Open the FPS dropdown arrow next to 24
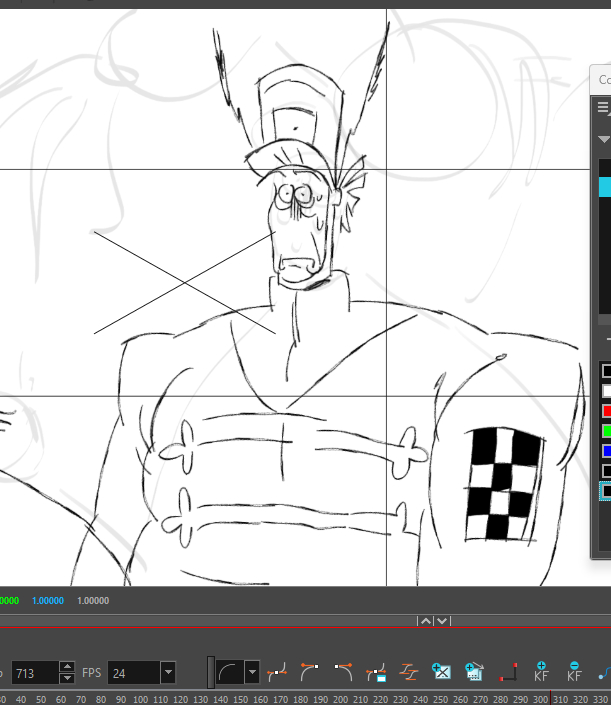This screenshot has width=611, height=705. pyautogui.click(x=168, y=673)
